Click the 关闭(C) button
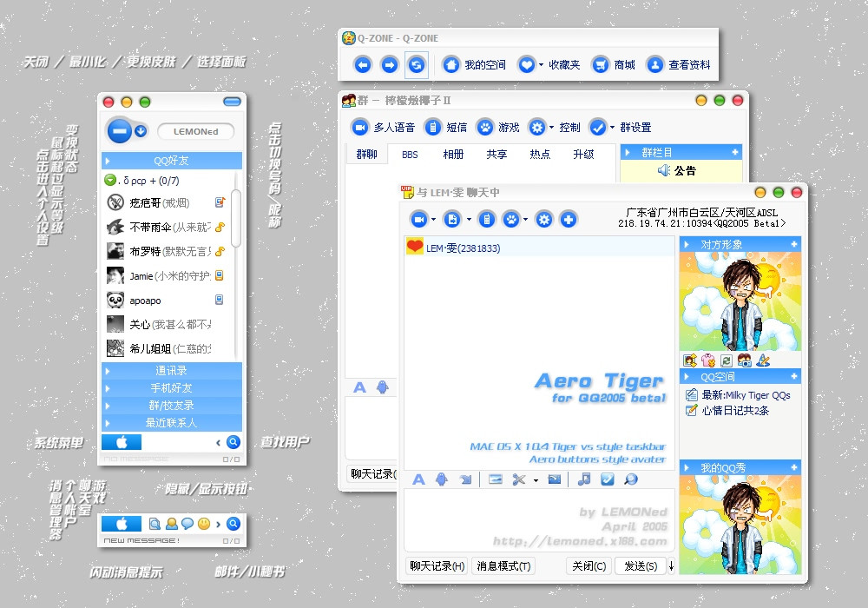The image size is (868, 608). click(x=589, y=565)
